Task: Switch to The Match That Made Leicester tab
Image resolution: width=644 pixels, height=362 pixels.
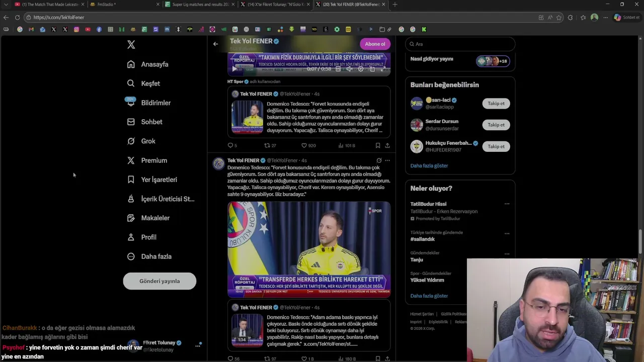Action: (48, 5)
